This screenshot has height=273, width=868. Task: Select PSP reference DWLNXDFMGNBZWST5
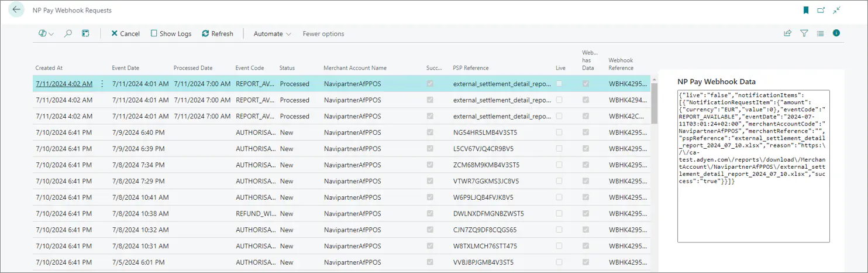(488, 213)
